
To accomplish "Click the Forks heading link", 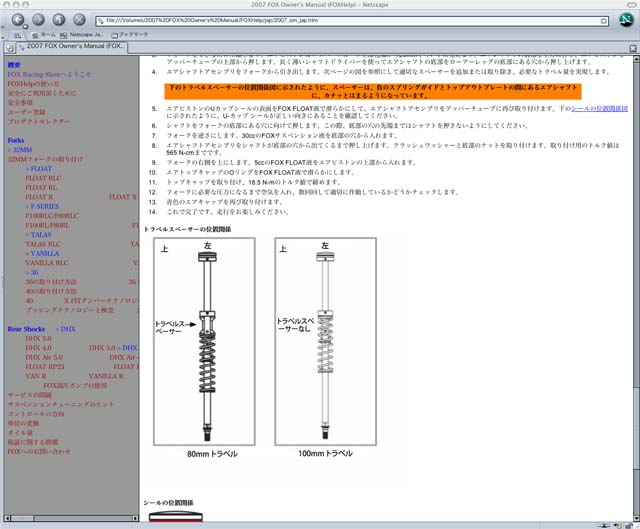I will click(16, 140).
